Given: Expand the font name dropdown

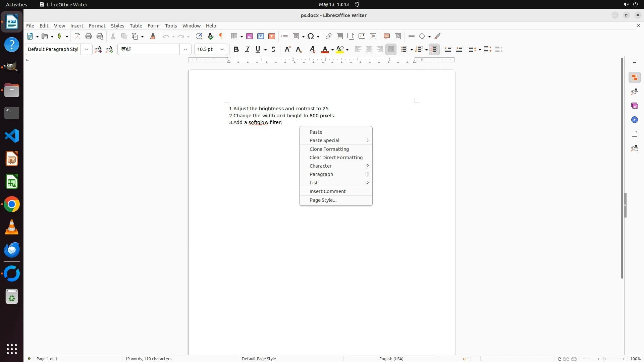Looking at the screenshot, I should point(185,49).
